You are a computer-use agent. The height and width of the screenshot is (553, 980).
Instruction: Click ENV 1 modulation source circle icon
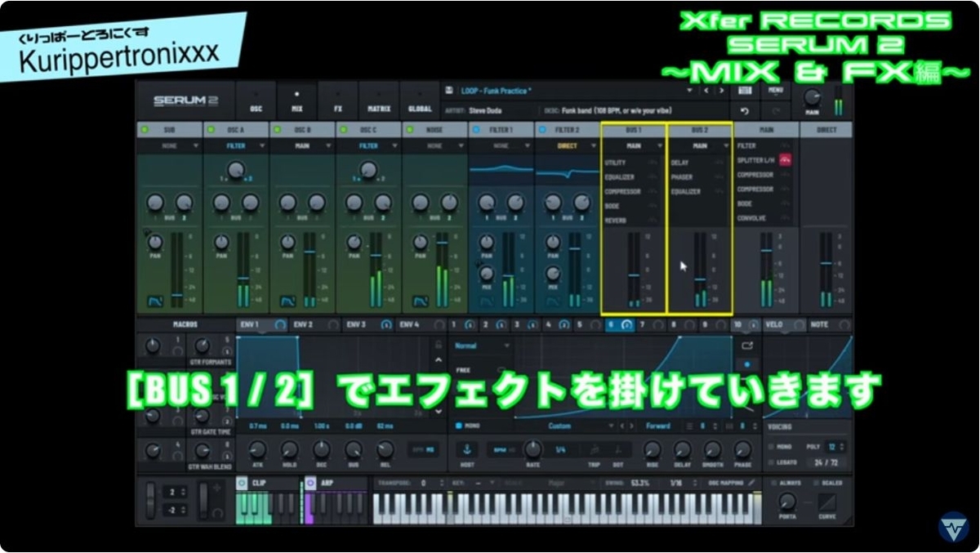point(280,325)
